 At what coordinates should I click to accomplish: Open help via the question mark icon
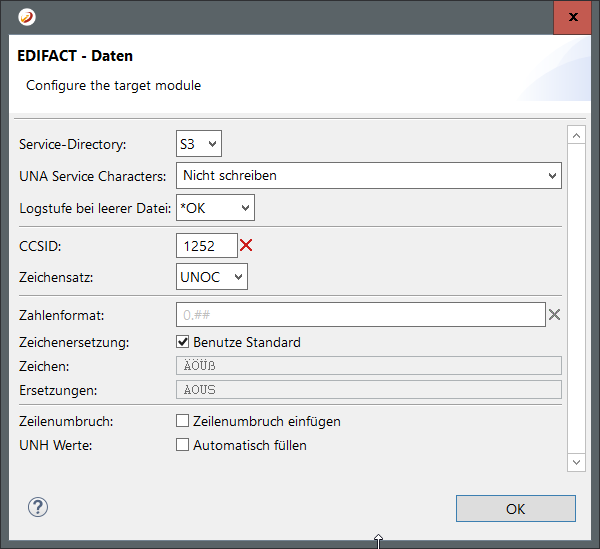[x=38, y=507]
